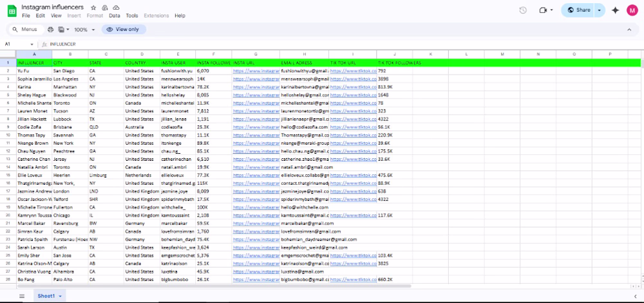Viewport: 644px width, 303px height.
Task: Select the cell Netherlands
Action: pyautogui.click(x=142, y=175)
